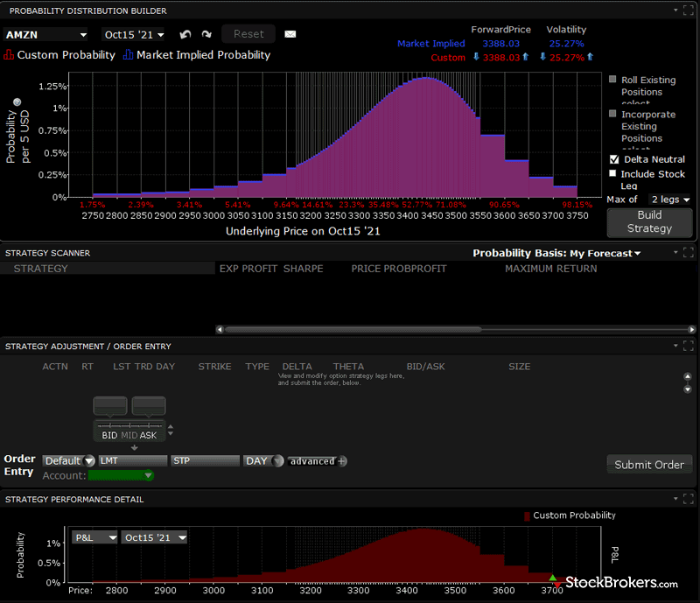Open the P&L selector in performance detail
The width and height of the screenshot is (700, 603).
click(95, 537)
